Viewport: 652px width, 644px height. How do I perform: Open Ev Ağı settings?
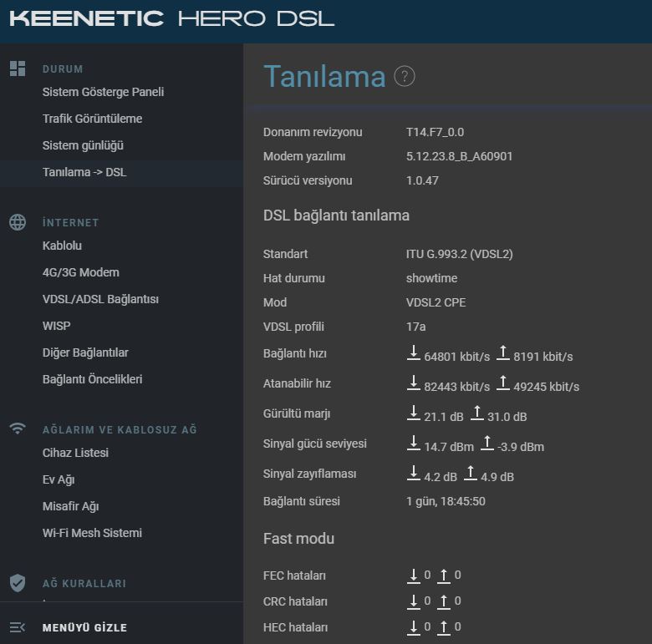[x=59, y=479]
